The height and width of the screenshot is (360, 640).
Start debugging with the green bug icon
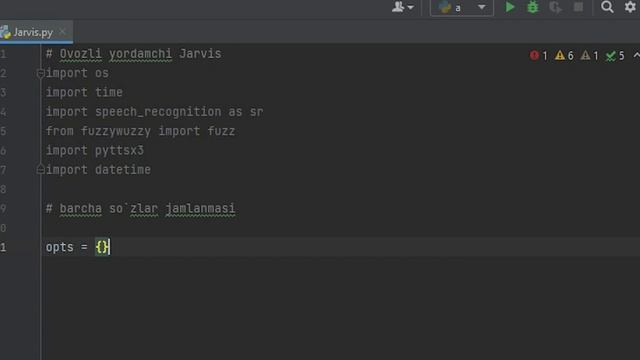tap(533, 7)
